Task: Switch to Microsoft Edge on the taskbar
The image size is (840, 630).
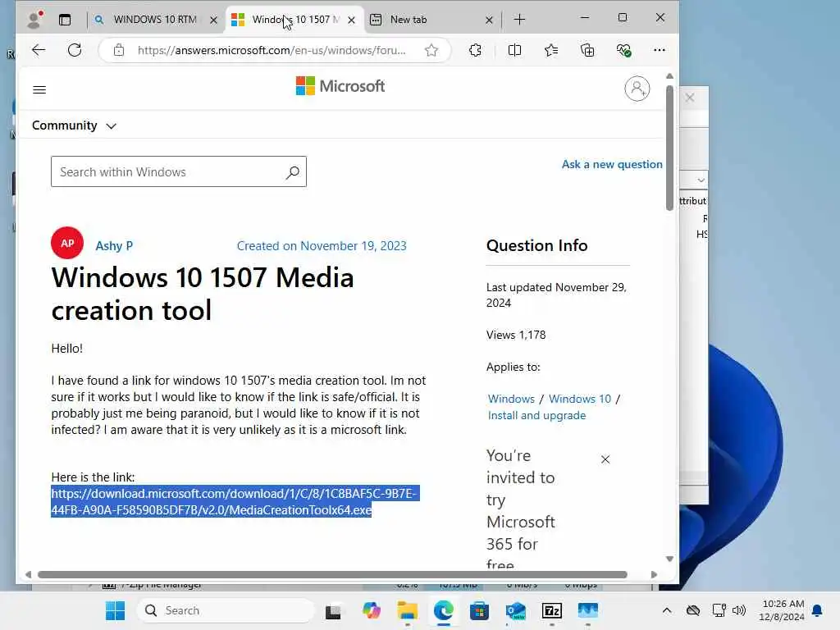Action: coord(444,610)
